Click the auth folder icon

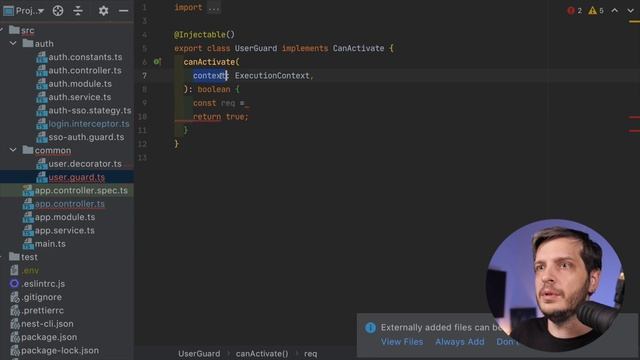click(28, 43)
